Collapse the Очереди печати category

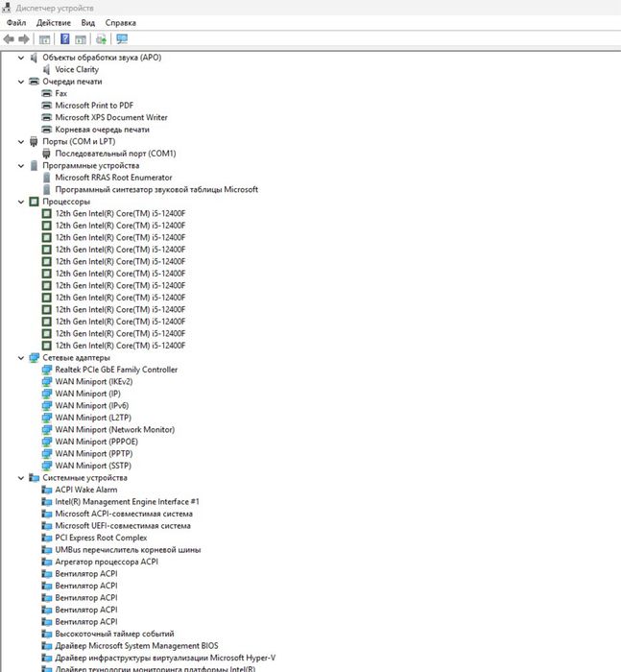pos(21,82)
